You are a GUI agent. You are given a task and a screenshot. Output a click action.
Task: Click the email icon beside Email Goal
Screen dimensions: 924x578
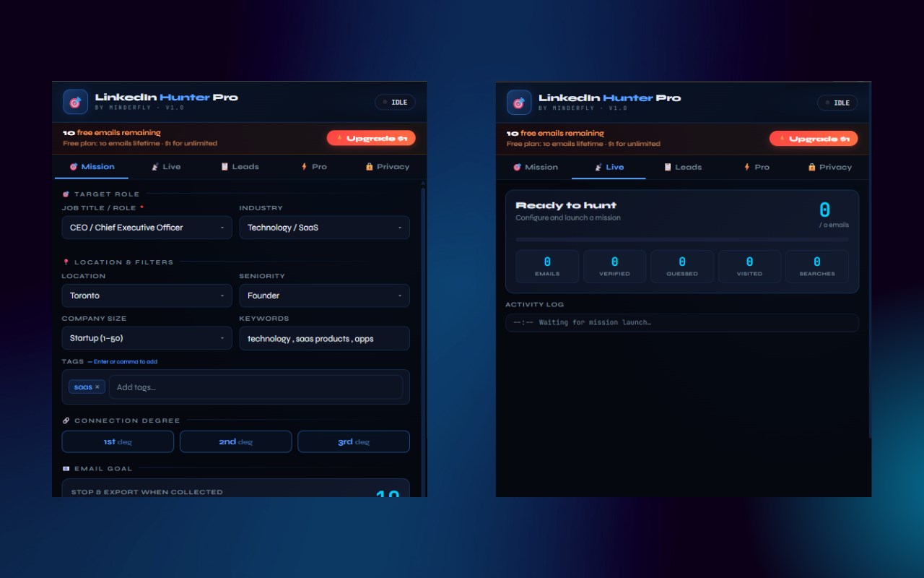66,469
